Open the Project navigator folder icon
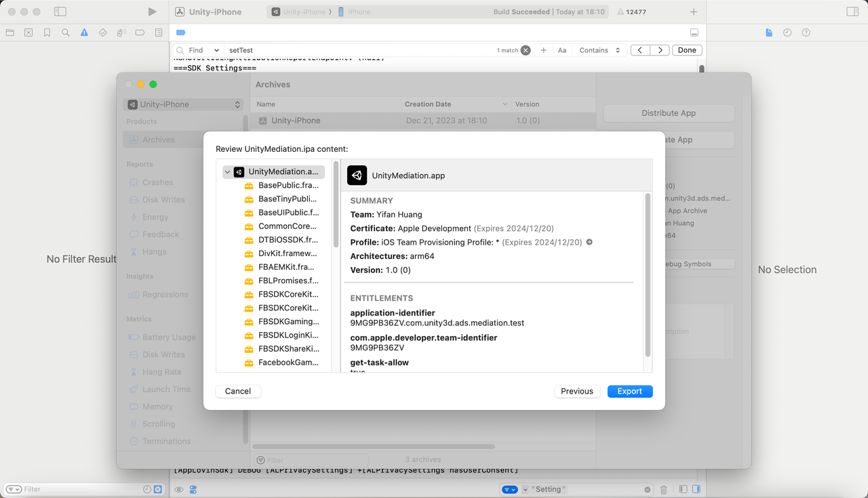 pyautogui.click(x=9, y=33)
